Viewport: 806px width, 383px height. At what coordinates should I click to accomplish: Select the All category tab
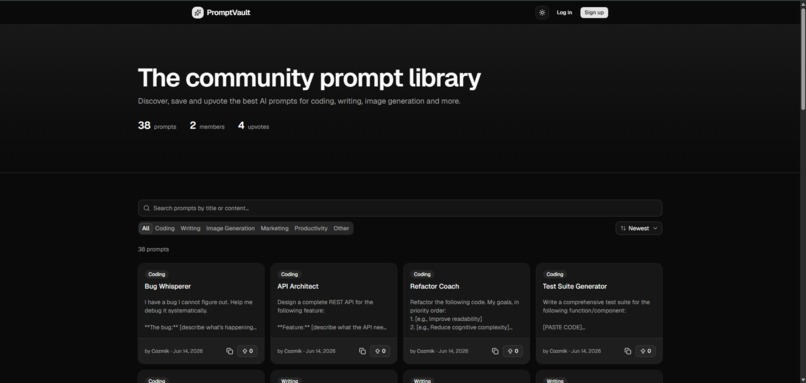(x=146, y=228)
